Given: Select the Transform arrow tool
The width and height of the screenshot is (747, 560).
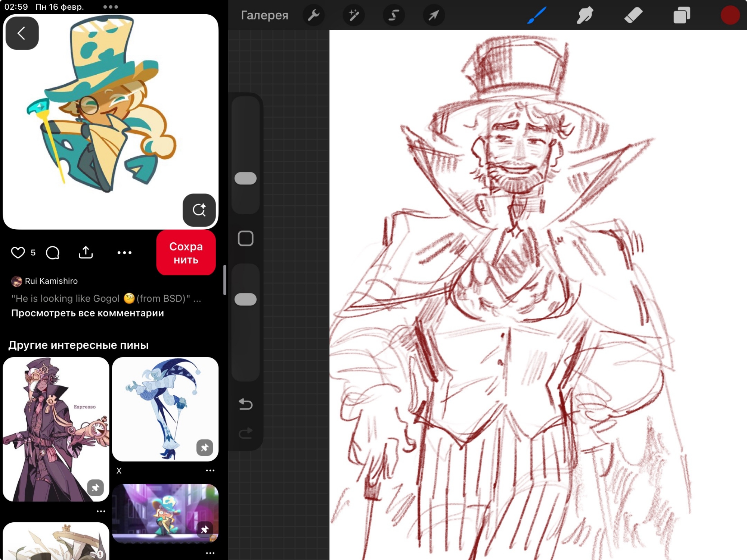Looking at the screenshot, I should 434,15.
